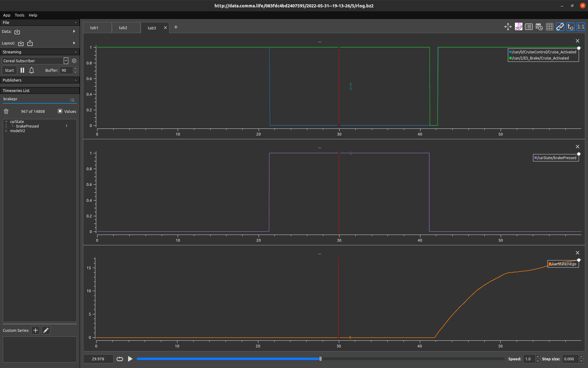The image size is (588, 368).
Task: Click the save layout icon
Action: coord(30,43)
